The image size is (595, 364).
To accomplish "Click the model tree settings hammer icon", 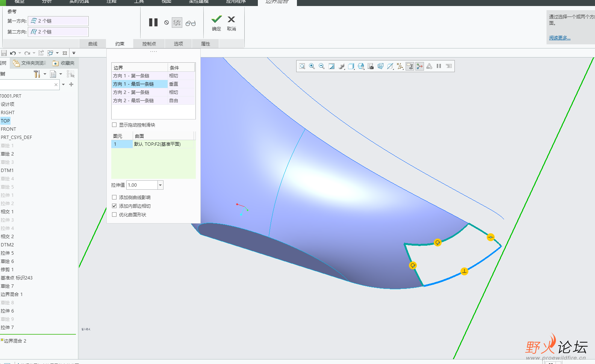I will [x=37, y=74].
